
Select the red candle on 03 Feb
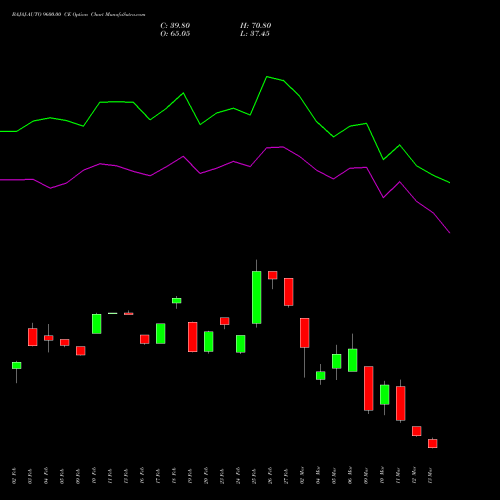(33, 337)
